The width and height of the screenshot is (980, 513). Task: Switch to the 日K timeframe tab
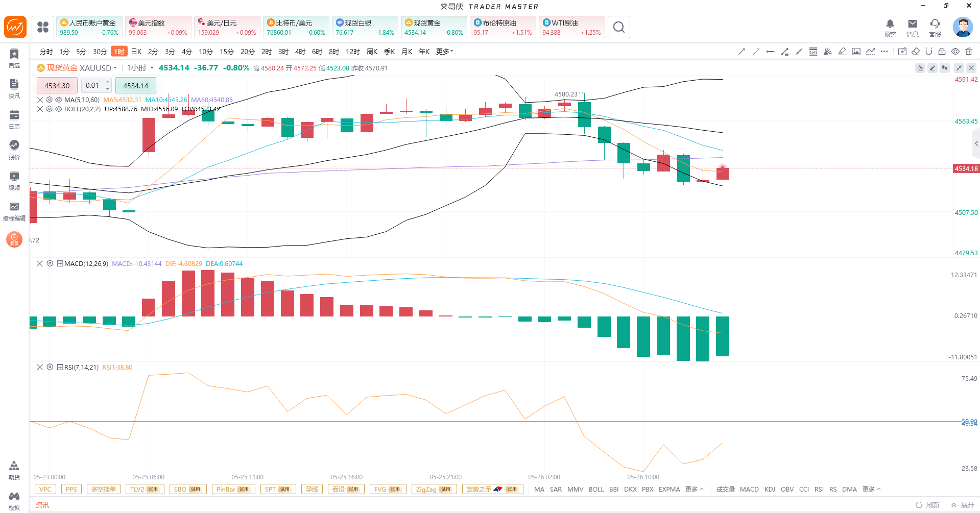136,52
